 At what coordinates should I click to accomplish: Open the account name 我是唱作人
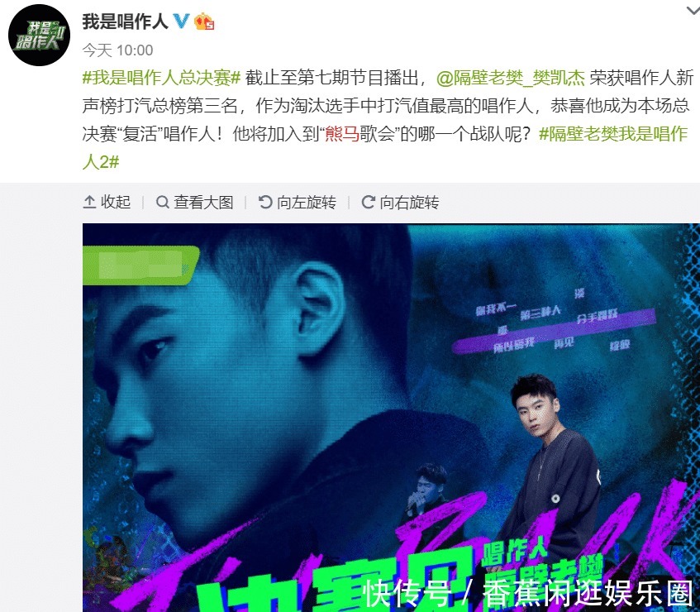125,22
